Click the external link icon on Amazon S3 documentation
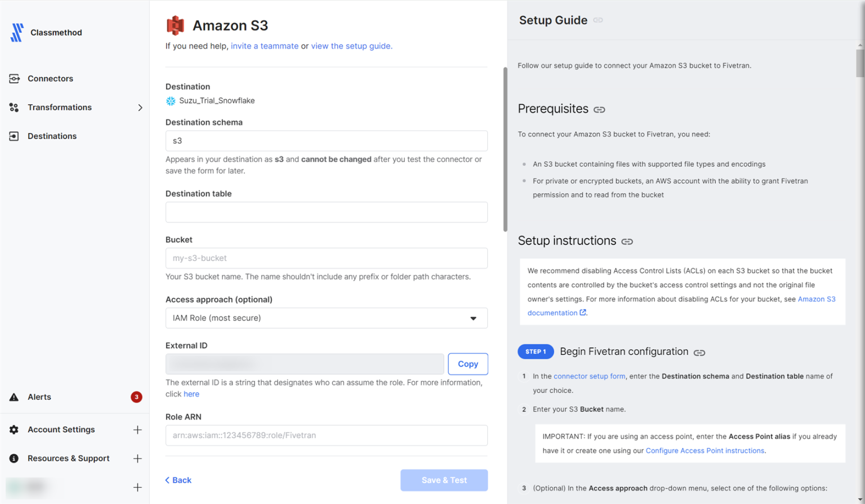865x504 pixels. pyautogui.click(x=583, y=313)
